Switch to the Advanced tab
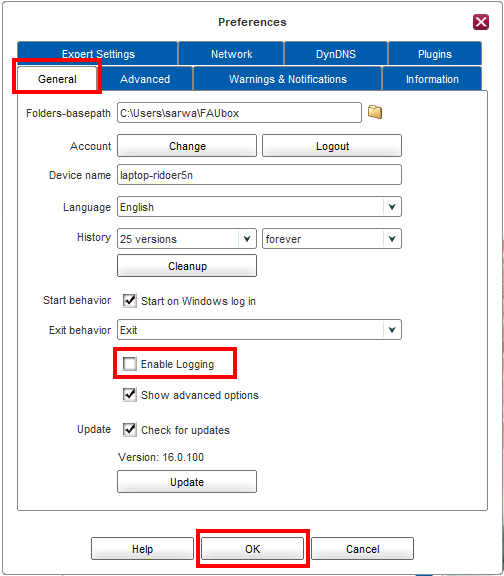Image resolution: width=504 pixels, height=576 pixels. 145,79
